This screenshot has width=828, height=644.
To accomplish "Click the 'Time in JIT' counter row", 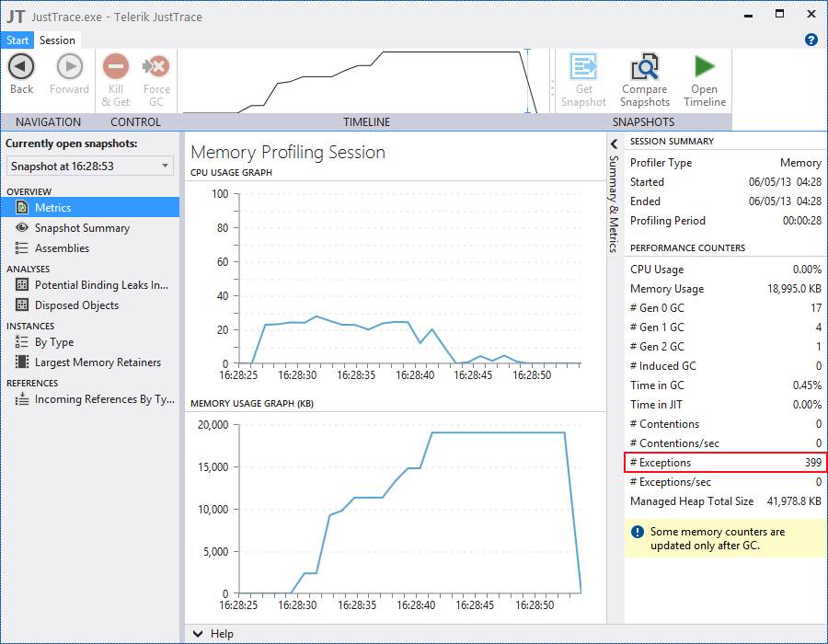I will [x=726, y=405].
